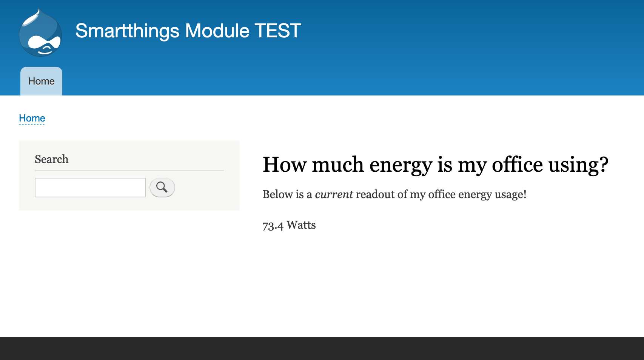Screen dimensions: 644x360
Task: Open the Home navigation tab
Action: (41, 81)
